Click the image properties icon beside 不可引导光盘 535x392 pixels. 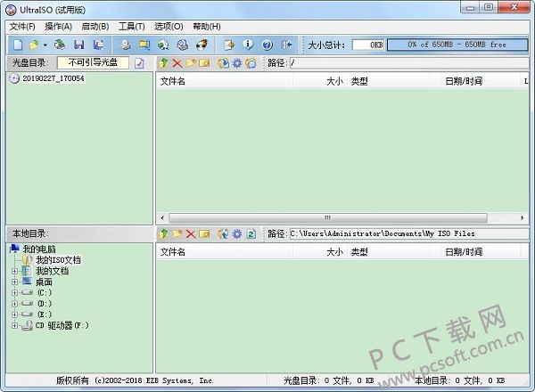(x=139, y=63)
